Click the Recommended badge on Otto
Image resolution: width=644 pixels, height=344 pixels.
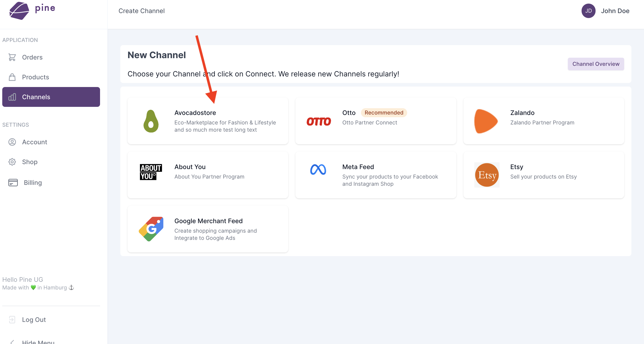coord(384,112)
